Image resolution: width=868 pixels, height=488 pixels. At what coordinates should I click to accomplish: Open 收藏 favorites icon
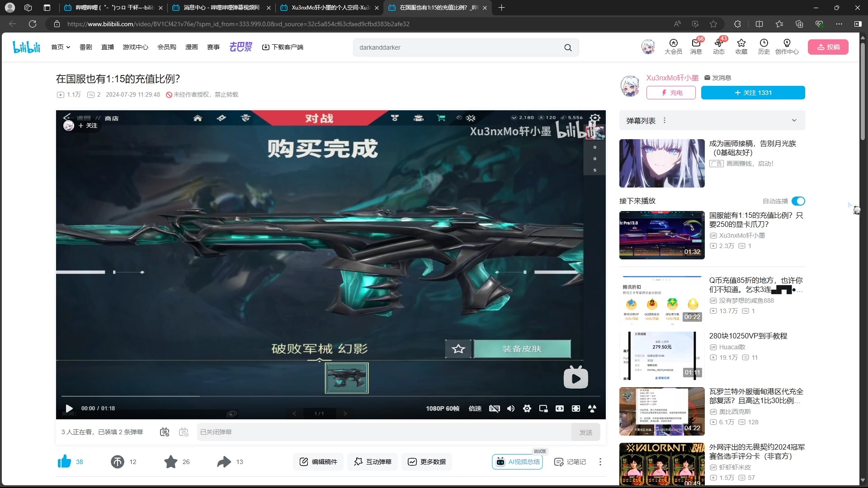click(x=741, y=47)
